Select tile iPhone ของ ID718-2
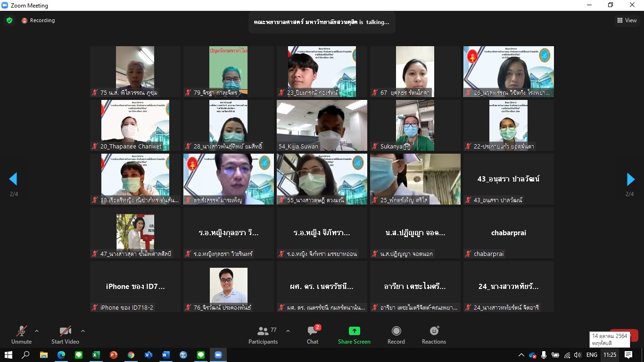The height and width of the screenshot is (362, 644). tap(135, 287)
